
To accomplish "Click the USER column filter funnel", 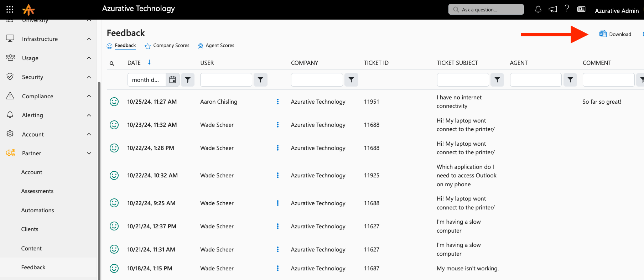I will (x=260, y=80).
